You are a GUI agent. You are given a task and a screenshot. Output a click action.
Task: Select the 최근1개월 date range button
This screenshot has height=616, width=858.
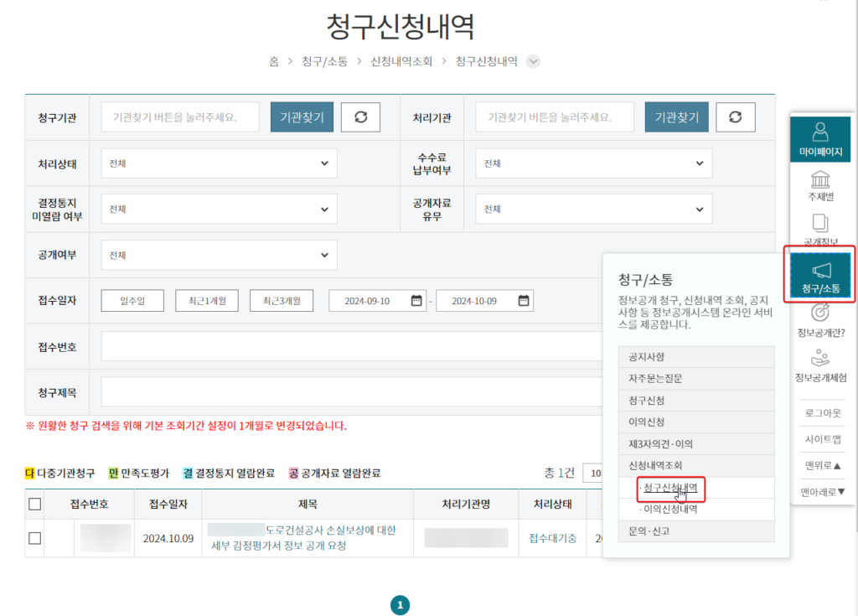pos(207,301)
